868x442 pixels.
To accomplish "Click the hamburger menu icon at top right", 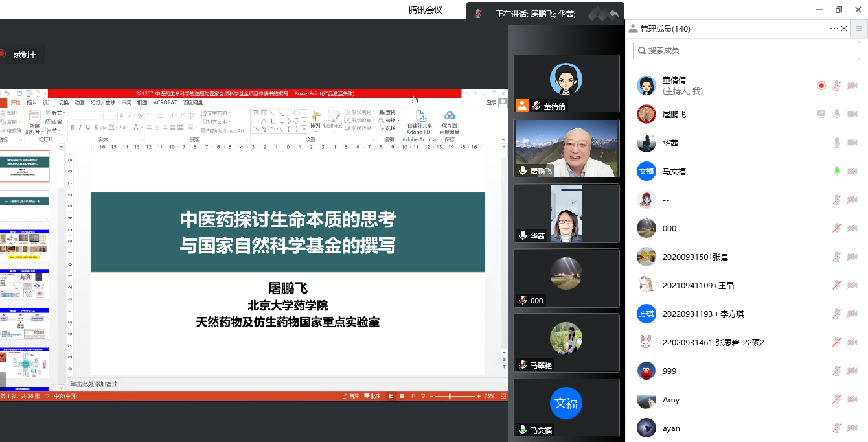I will click(x=859, y=29).
